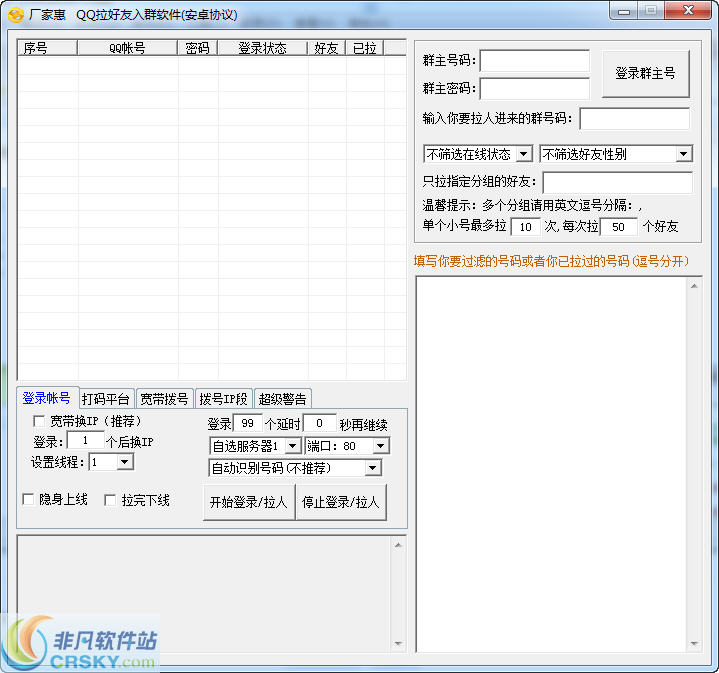Screen dimensions: 719x673
Task: Switch to 登录帐号 tab
Action: pyautogui.click(x=47, y=398)
